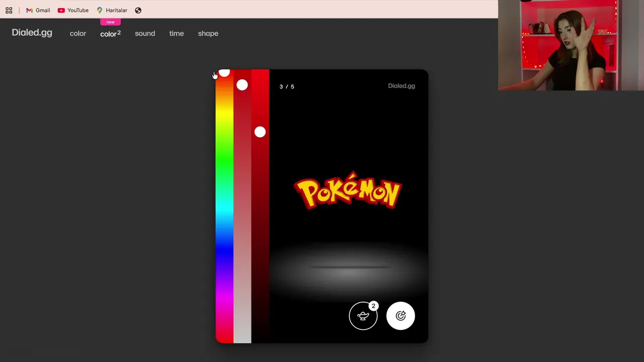Viewport: 644px width, 362px height.
Task: Click the saturation slider handle
Action: 242,85
